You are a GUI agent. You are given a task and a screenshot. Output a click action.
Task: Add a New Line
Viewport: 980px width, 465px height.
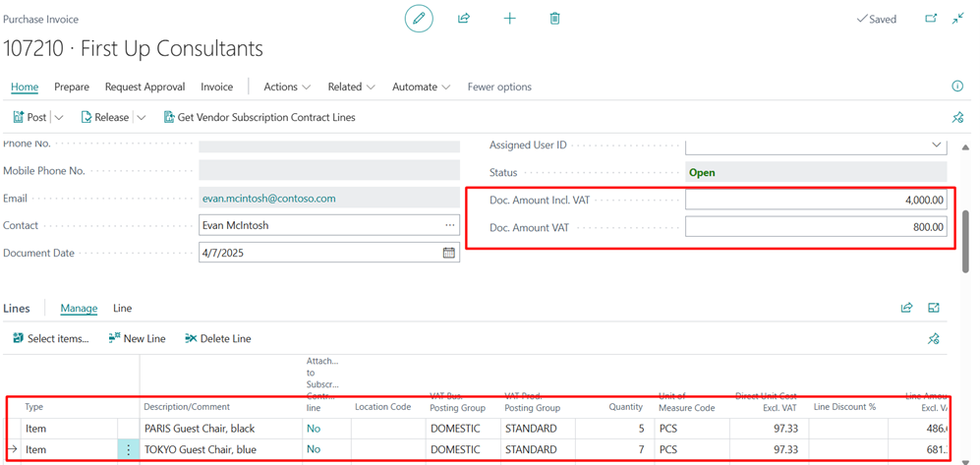pos(137,339)
